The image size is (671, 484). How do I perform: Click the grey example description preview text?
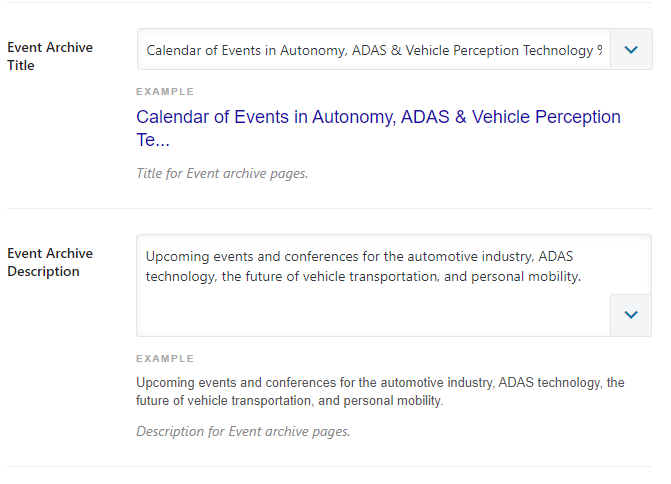[380, 391]
